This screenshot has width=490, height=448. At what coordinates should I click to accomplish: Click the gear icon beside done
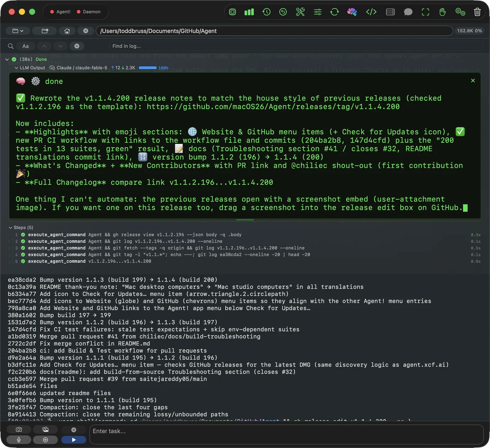[35, 81]
